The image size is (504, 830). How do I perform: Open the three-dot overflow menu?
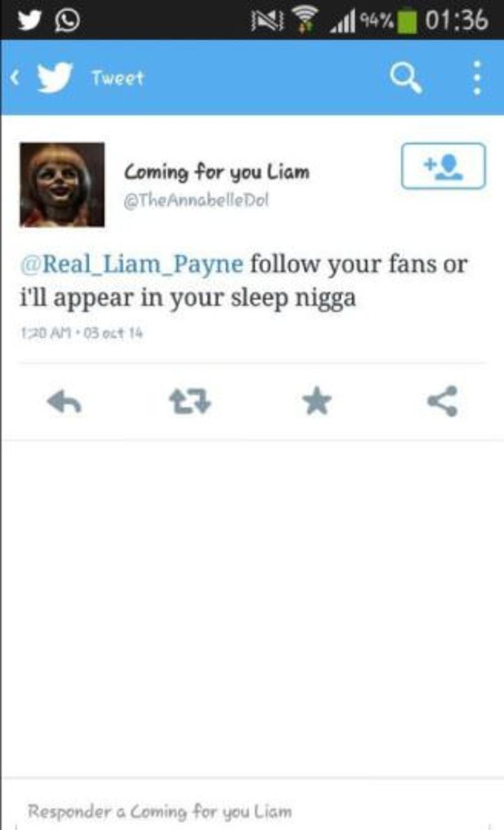(477, 78)
